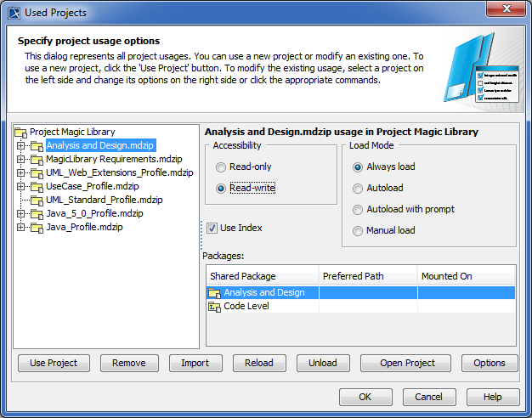Click Mounted On cell of Analysis and Design
The height and width of the screenshot is (418, 532).
[x=467, y=292]
